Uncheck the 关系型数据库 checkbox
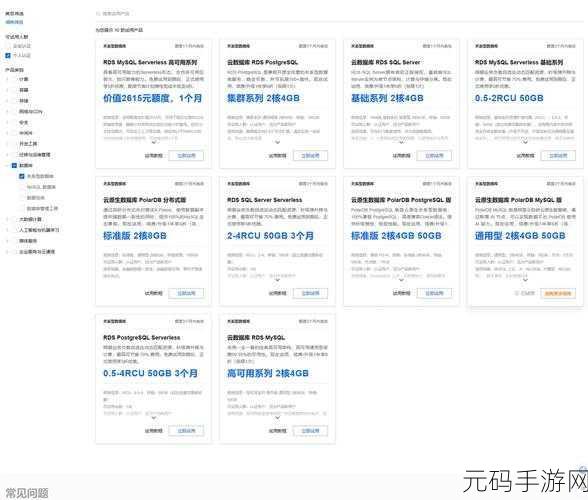Screen dimensions: 588x500 [22, 176]
